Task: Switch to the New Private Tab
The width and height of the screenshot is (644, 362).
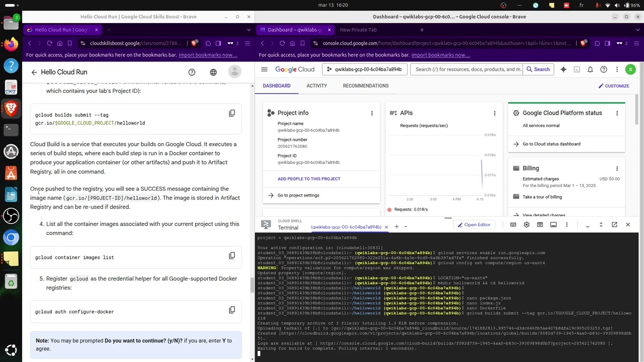Action: (x=358, y=30)
